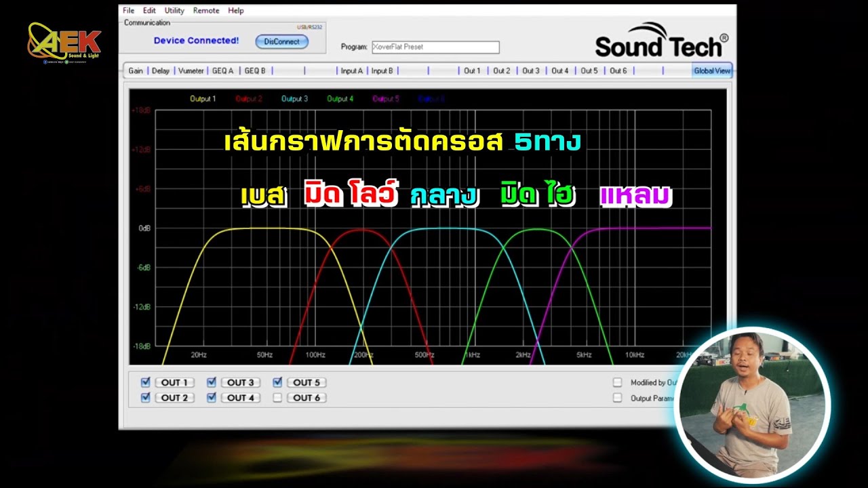Click the '5kHz' frequency label

(585, 354)
